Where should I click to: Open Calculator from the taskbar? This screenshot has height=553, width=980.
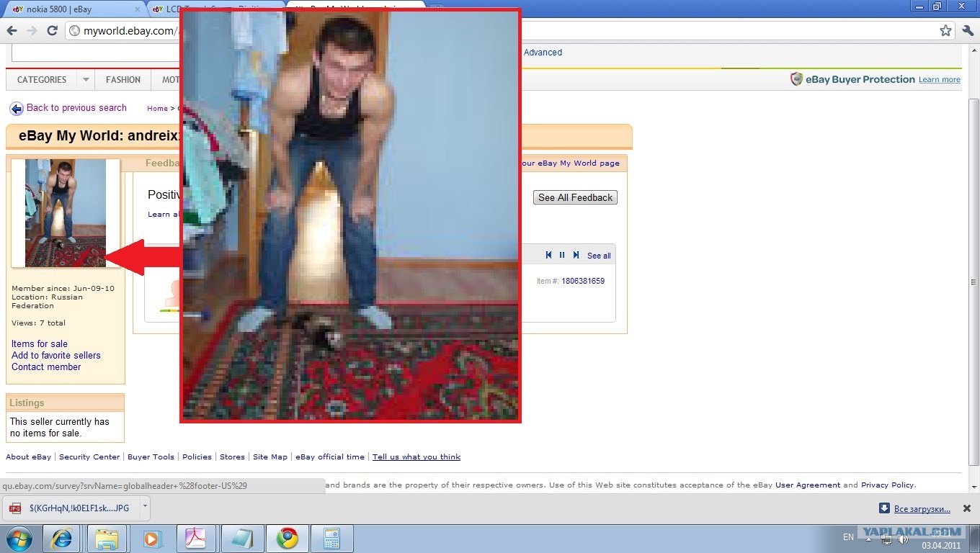[332, 538]
